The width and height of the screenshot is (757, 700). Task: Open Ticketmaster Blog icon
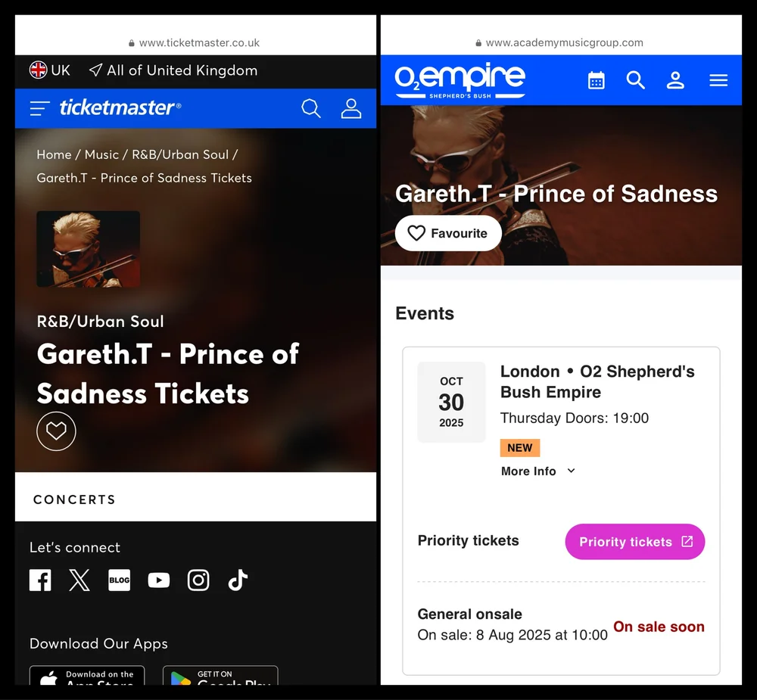[120, 580]
